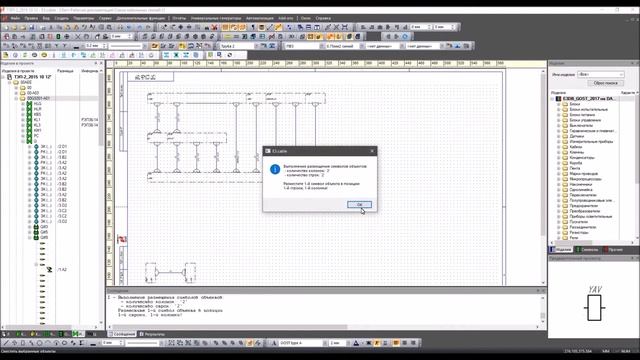Expand the Реле folder

(559, 238)
